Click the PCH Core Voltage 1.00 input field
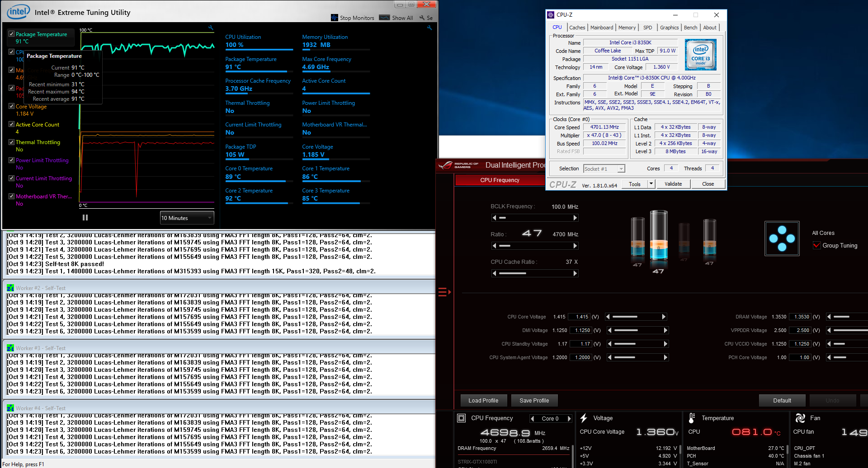 (800, 357)
